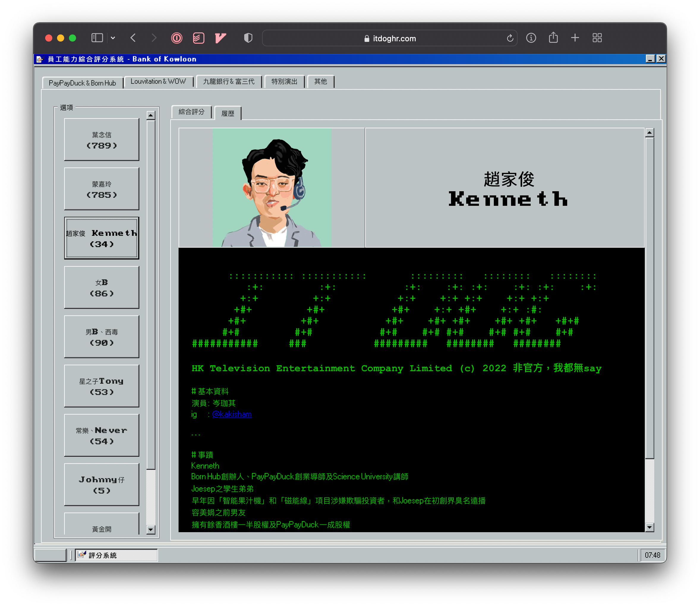
Task: Click the privacy shield icon
Action: [x=248, y=38]
